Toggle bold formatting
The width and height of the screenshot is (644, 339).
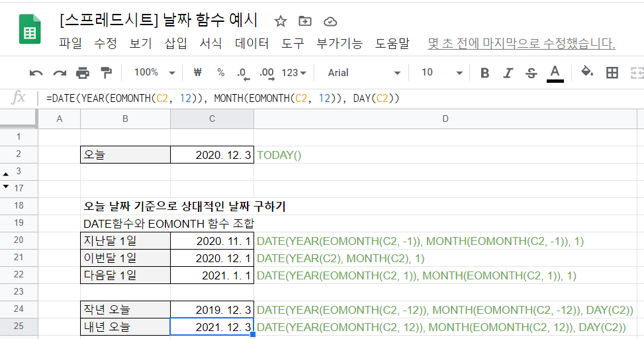tap(484, 73)
